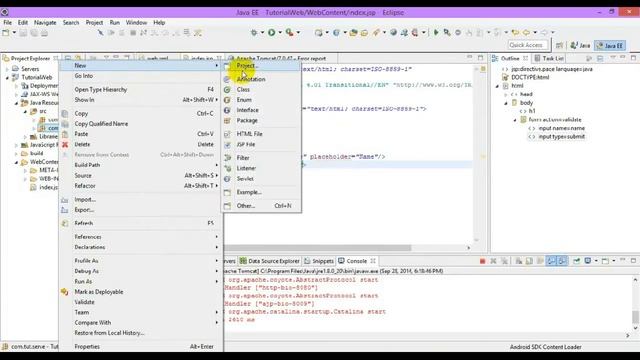Viewport: 640px width, 360px height.
Task: Toggle Show Console on Standard Error change
Action: [x=562, y=261]
